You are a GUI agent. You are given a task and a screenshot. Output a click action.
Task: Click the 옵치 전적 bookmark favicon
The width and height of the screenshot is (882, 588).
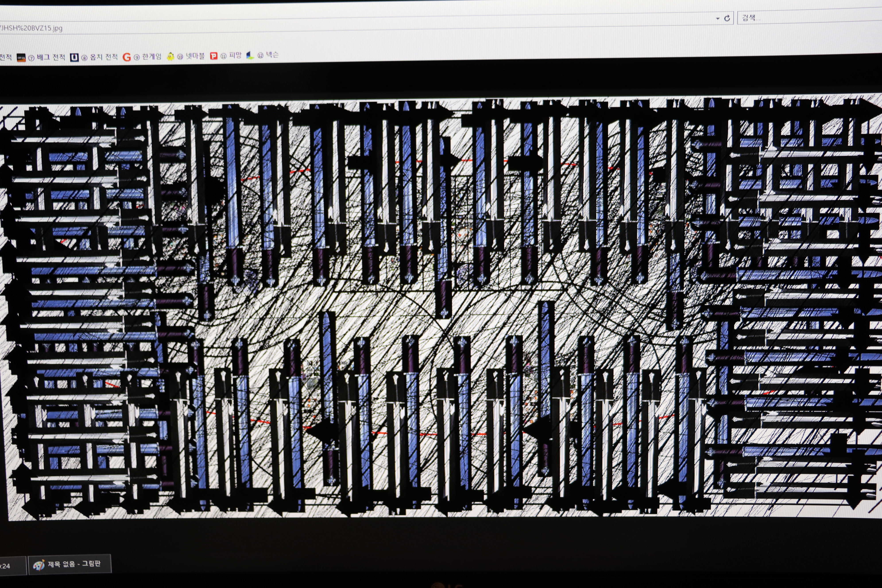(x=74, y=57)
